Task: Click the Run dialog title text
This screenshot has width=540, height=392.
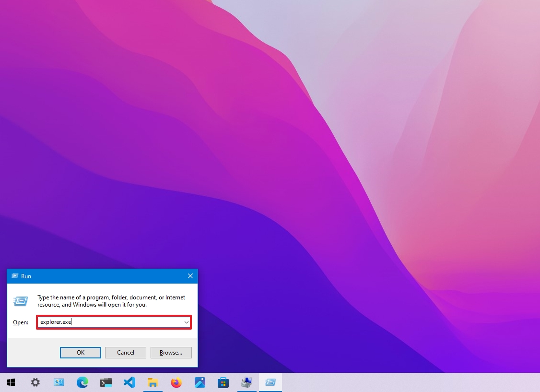Action: tap(26, 276)
